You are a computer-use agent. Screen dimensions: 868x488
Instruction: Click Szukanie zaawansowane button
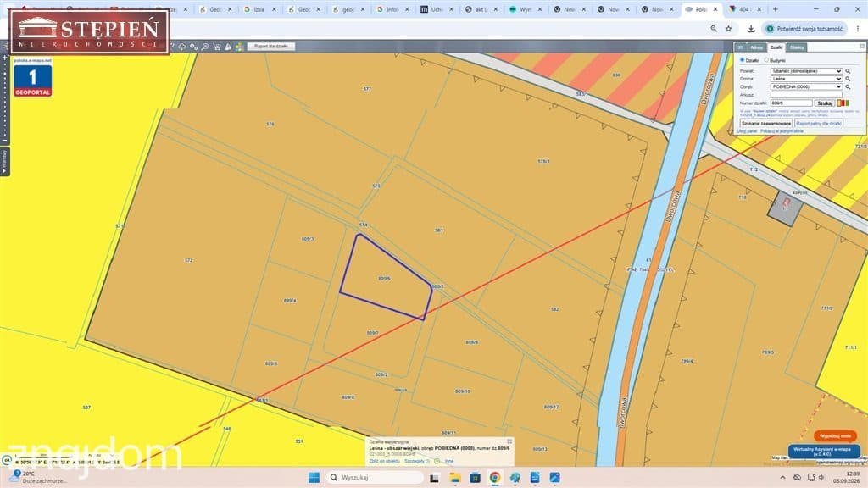point(766,124)
